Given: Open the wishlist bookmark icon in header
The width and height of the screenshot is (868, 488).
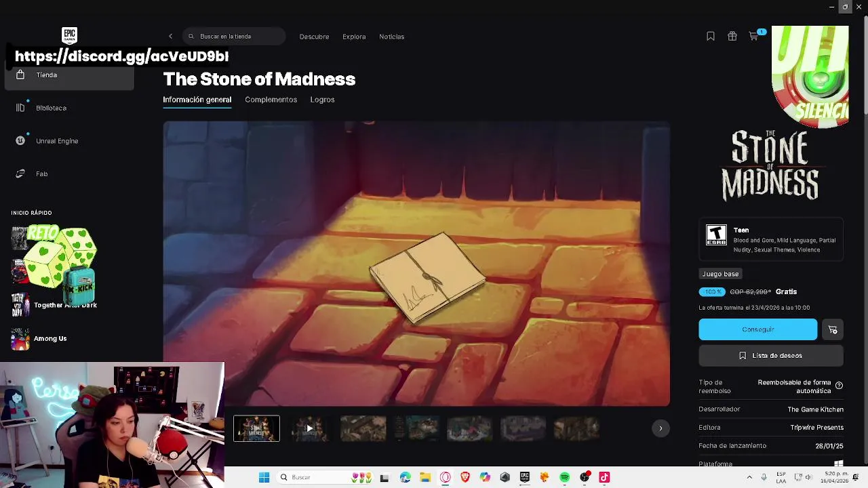Looking at the screenshot, I should tap(711, 37).
